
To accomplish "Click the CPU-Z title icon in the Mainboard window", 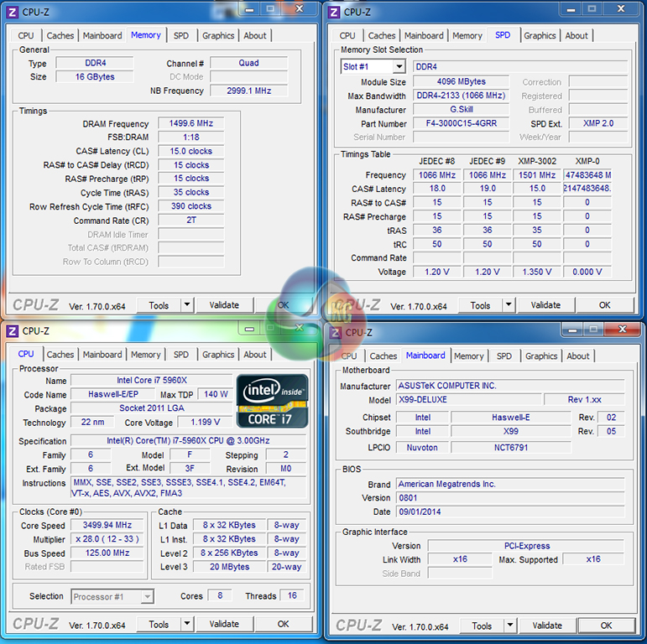I will tap(335, 332).
